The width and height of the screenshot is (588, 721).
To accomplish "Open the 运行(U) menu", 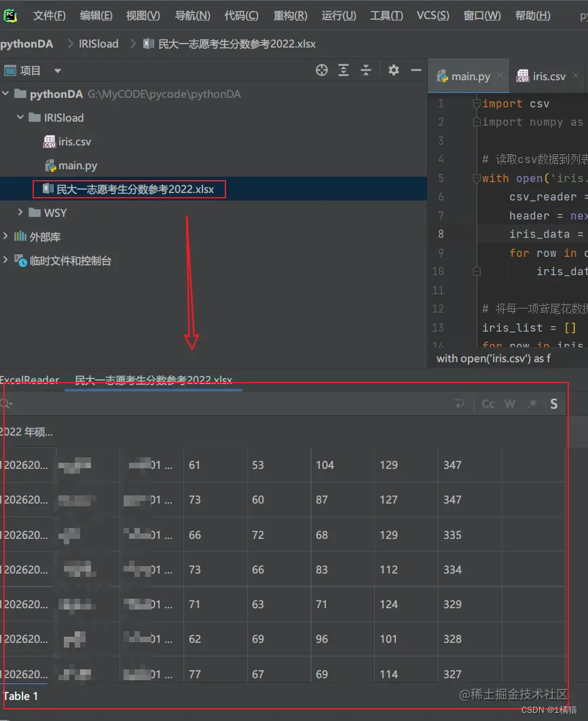I will [339, 16].
